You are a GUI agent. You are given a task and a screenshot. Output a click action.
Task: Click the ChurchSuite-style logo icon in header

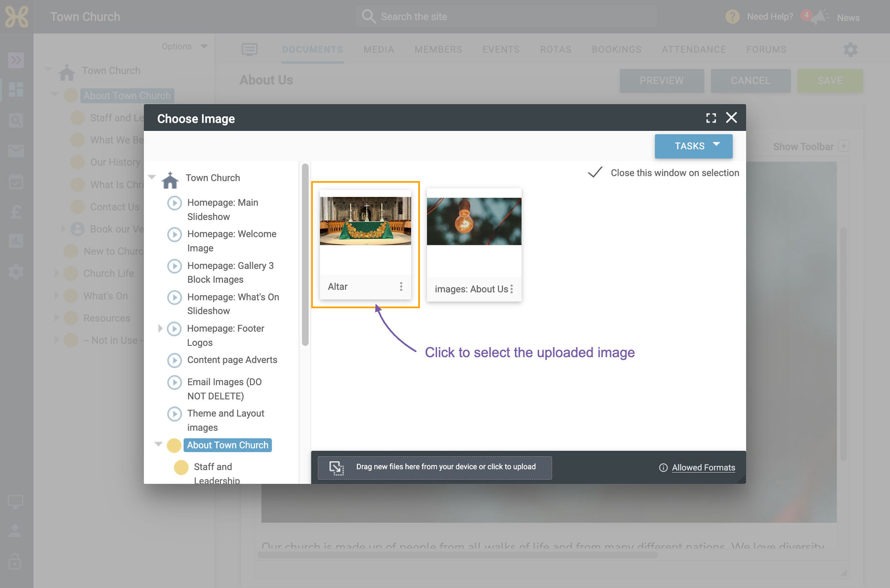click(x=16, y=16)
